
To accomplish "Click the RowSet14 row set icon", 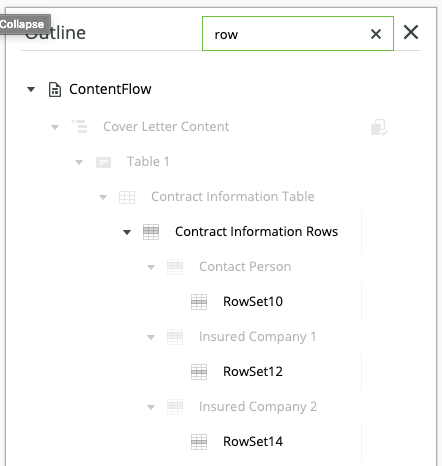I will tap(199, 442).
